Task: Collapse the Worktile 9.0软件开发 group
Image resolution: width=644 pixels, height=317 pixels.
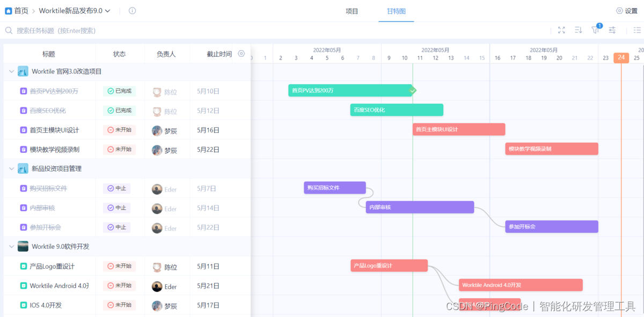Action: click(11, 247)
